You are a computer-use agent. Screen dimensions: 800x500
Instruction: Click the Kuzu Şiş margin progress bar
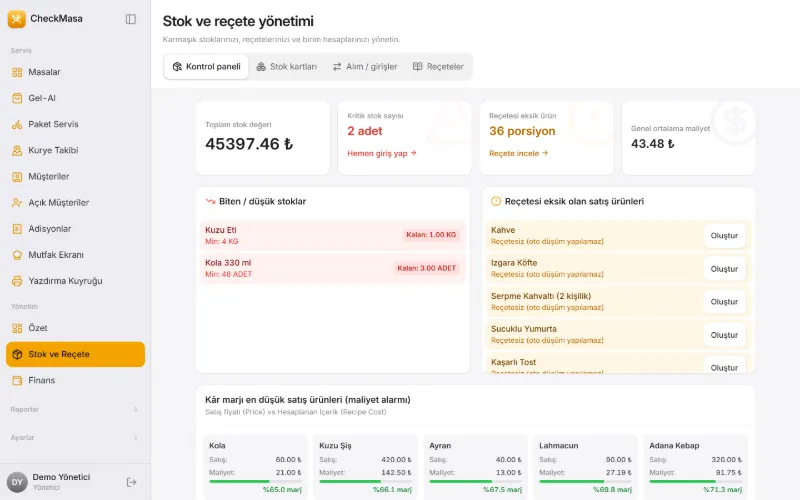tap(365, 481)
